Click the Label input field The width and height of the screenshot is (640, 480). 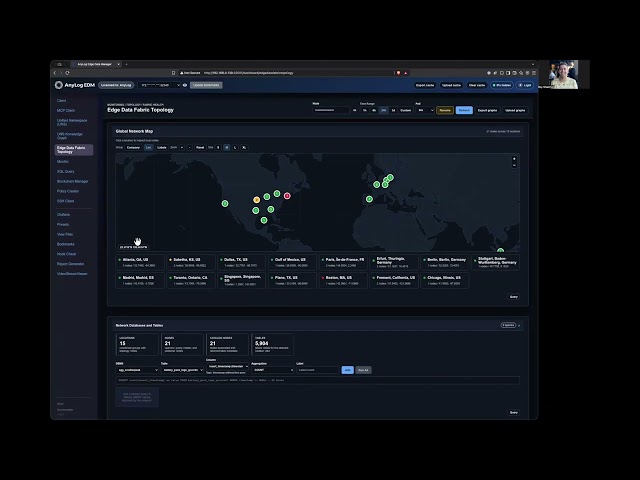click(318, 370)
